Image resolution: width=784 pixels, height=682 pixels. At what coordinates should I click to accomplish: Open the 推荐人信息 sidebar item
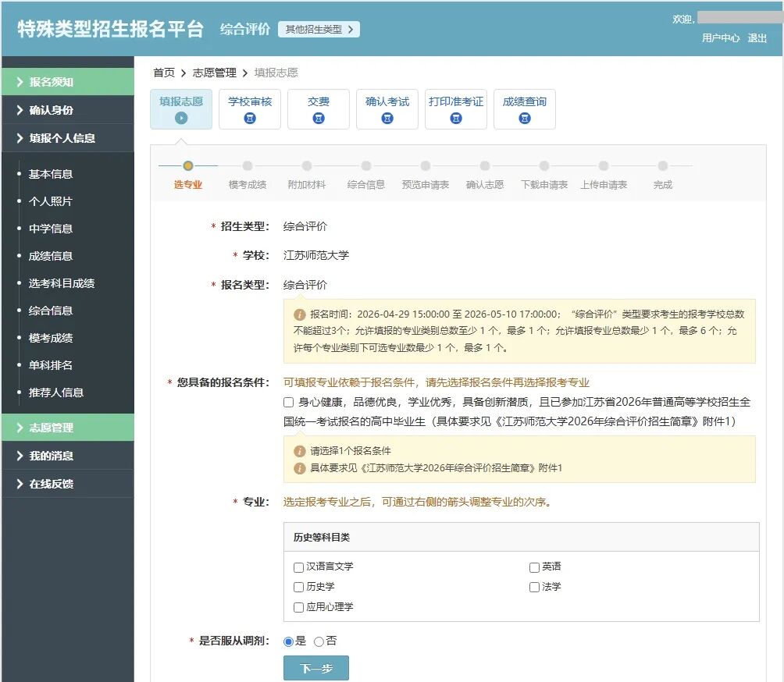56,393
